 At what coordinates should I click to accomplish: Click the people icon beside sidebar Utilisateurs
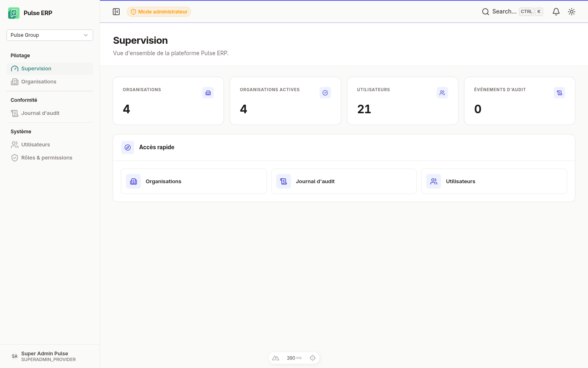(x=15, y=145)
